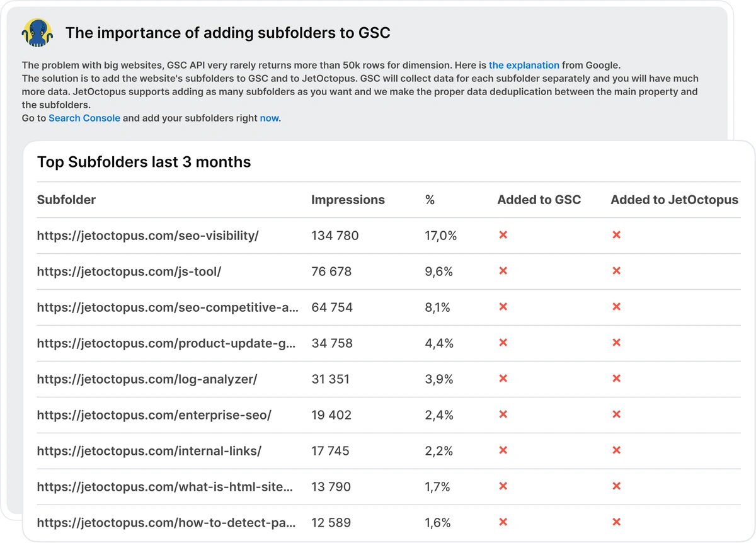
Task: Click red X in JetOctopus column for seo-visibility
Action: (x=616, y=235)
